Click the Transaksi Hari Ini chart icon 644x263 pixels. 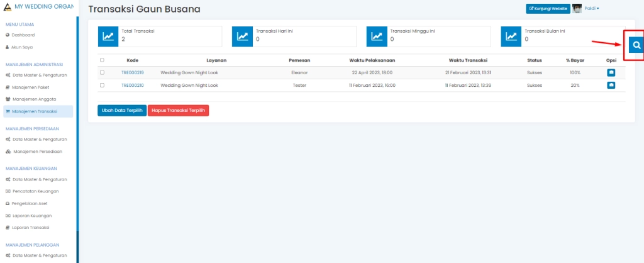243,36
